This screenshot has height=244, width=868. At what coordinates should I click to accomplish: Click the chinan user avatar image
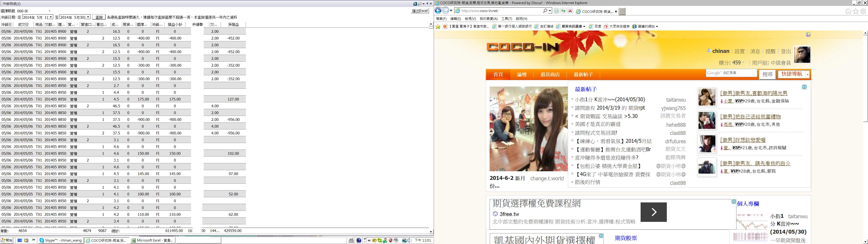[x=802, y=55]
